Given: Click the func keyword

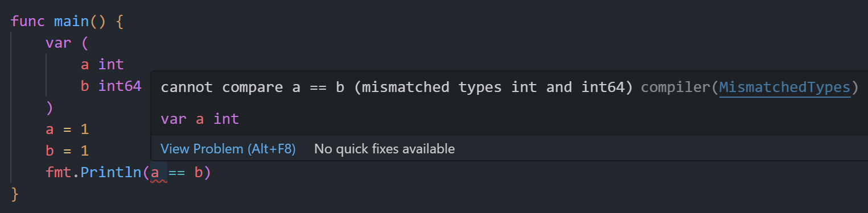Looking at the screenshot, I should pyautogui.click(x=28, y=23).
